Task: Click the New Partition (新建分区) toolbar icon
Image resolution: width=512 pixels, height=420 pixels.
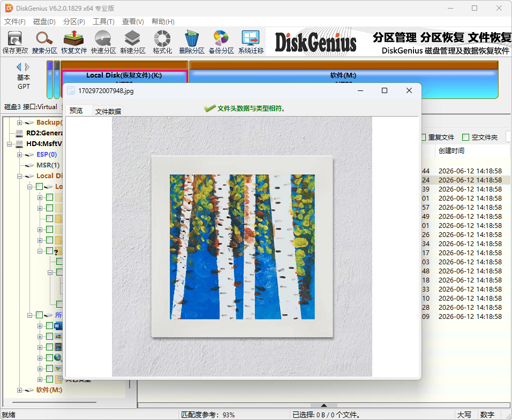Action: [x=133, y=42]
